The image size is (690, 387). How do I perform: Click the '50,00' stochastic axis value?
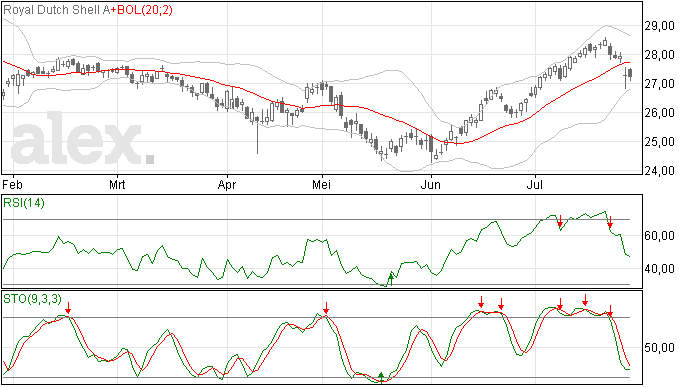pos(660,348)
